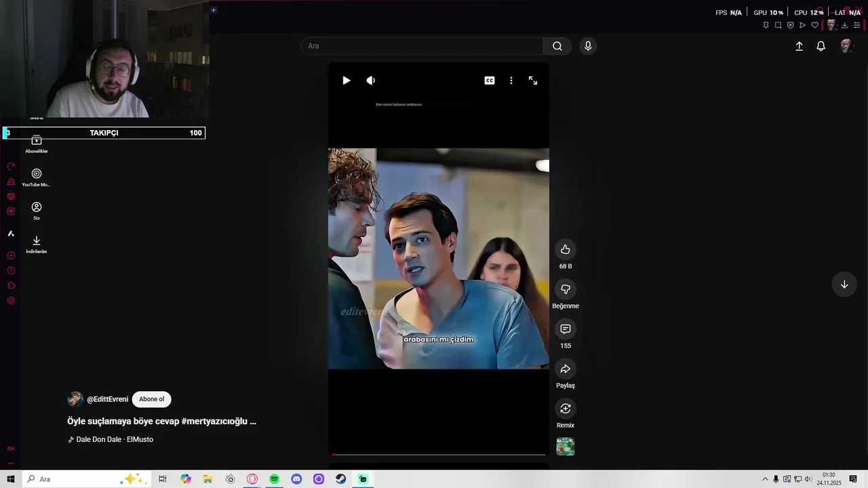The image size is (868, 488).
Task: Click the M-labelled icon in the browser sidebar
Action: (11, 211)
